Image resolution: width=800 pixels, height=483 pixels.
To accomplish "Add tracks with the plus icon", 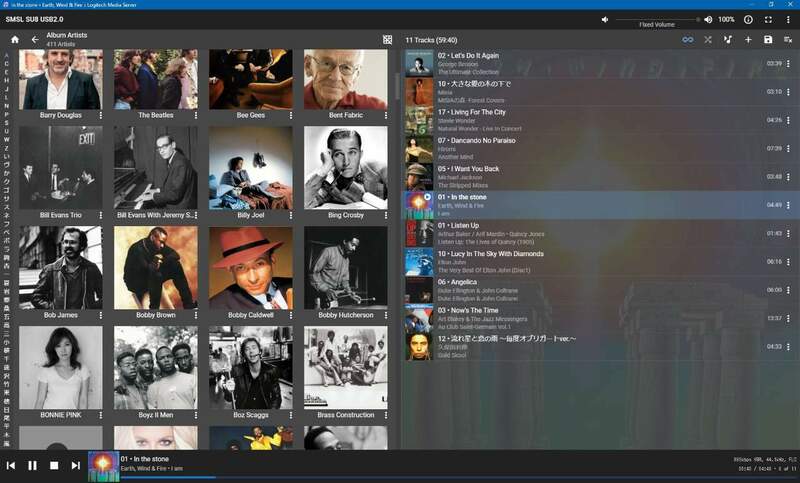I will pyautogui.click(x=748, y=40).
